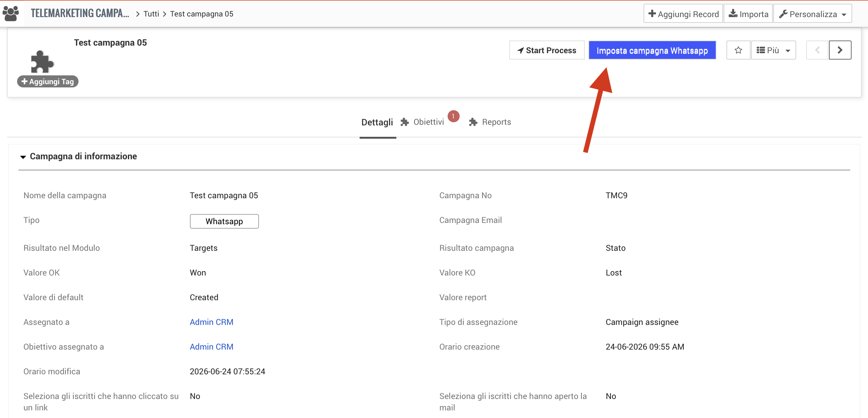Click the campaign puzzle piece image
The height and width of the screenshot is (418, 868).
[42, 62]
